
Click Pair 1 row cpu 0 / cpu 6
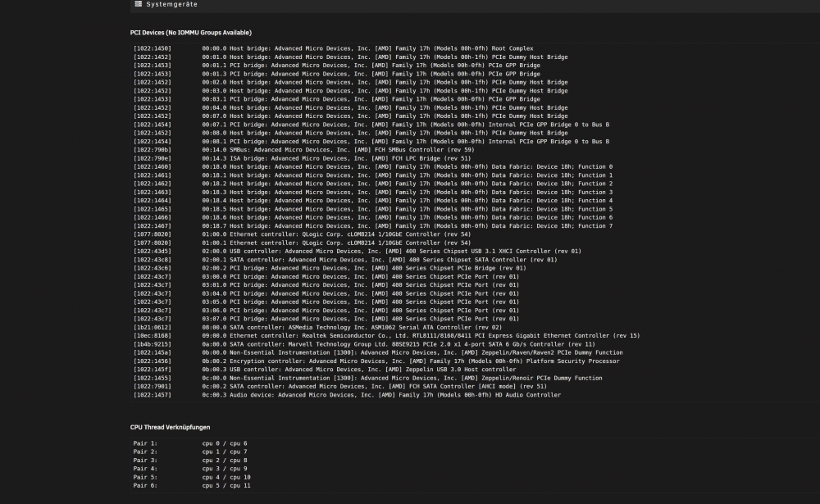point(190,443)
